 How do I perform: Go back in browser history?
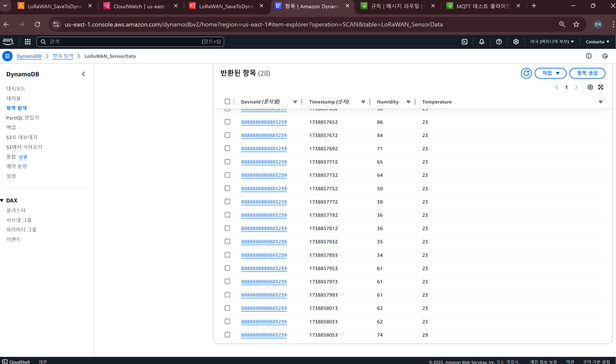click(6, 24)
